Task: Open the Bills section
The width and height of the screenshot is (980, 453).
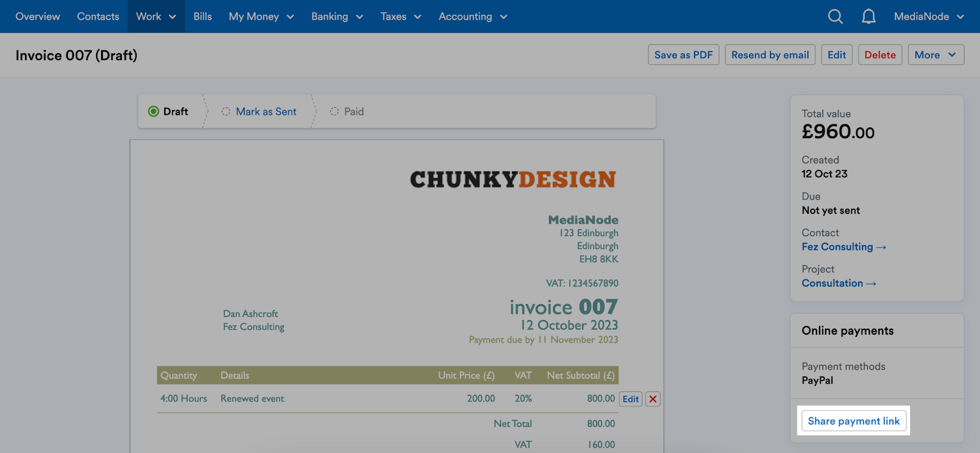Action: coord(203,17)
